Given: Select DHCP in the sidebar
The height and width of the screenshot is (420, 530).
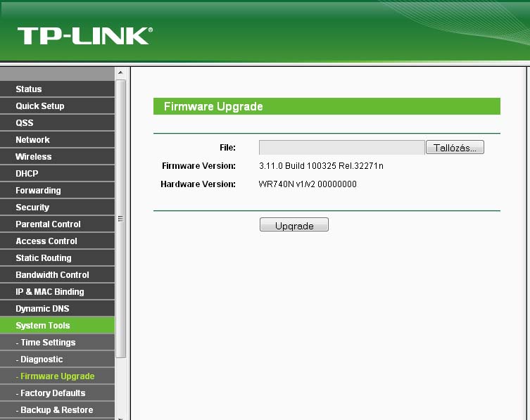Looking at the screenshot, I should pos(57,173).
